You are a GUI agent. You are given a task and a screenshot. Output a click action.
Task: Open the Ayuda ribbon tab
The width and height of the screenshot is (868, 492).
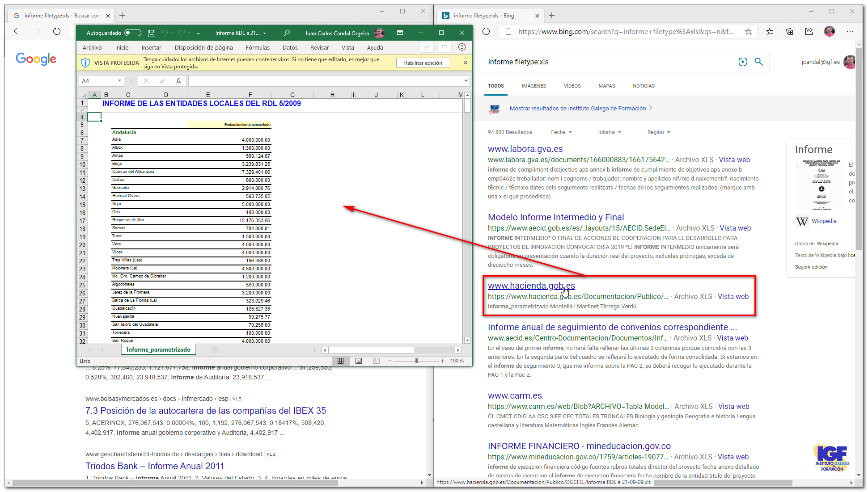point(375,47)
